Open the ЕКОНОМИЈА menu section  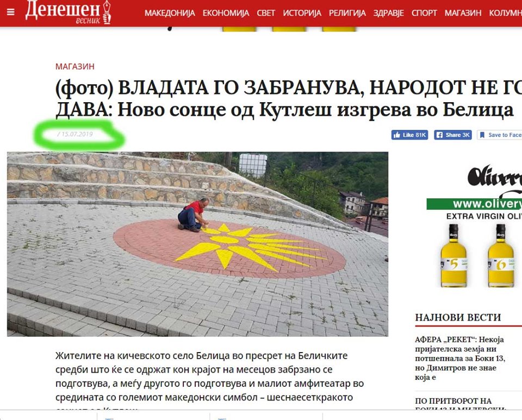coord(226,13)
